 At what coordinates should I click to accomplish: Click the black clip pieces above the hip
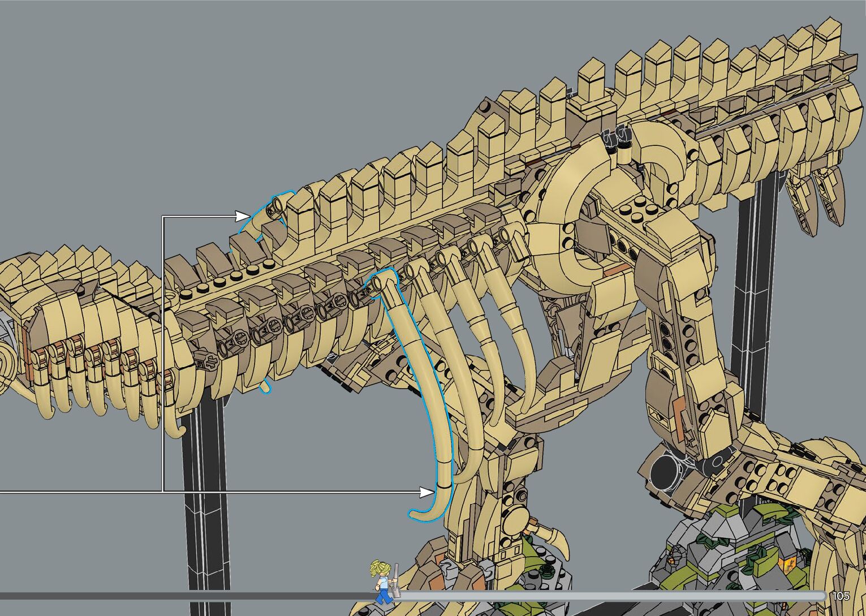(617, 136)
